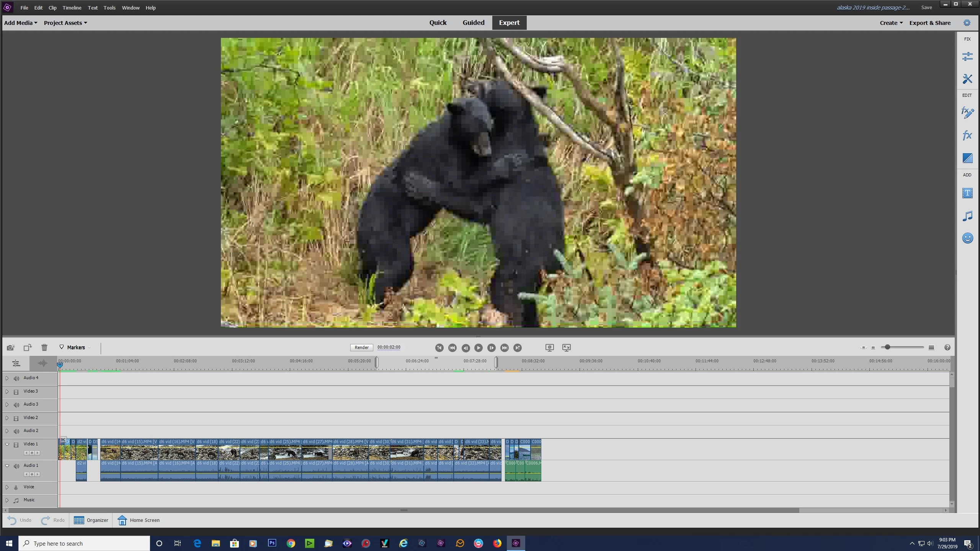Toggle the audio waveform view button
The image size is (980, 551).
coord(42,363)
